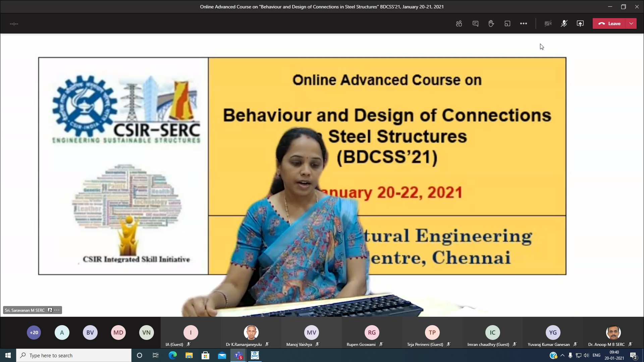Image resolution: width=644 pixels, height=362 pixels.
Task: Toggle microphone mute
Action: click(x=564, y=23)
